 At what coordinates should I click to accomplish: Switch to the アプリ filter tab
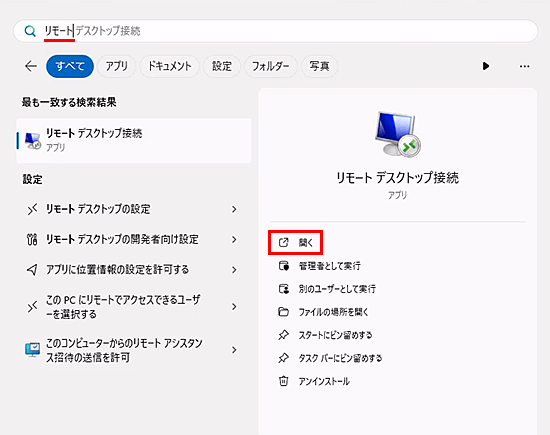tap(117, 66)
